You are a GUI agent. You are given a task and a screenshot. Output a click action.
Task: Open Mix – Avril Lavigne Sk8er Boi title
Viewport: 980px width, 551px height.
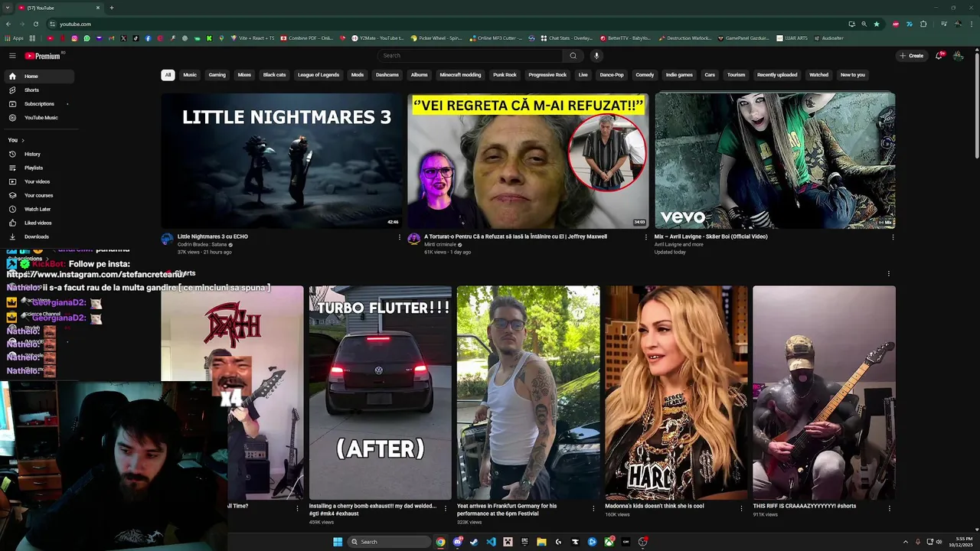click(710, 236)
